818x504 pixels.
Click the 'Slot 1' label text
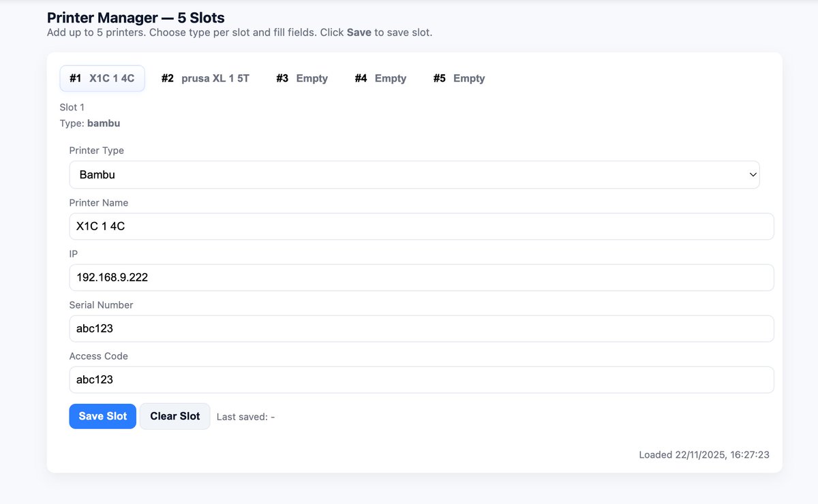pyautogui.click(x=72, y=107)
